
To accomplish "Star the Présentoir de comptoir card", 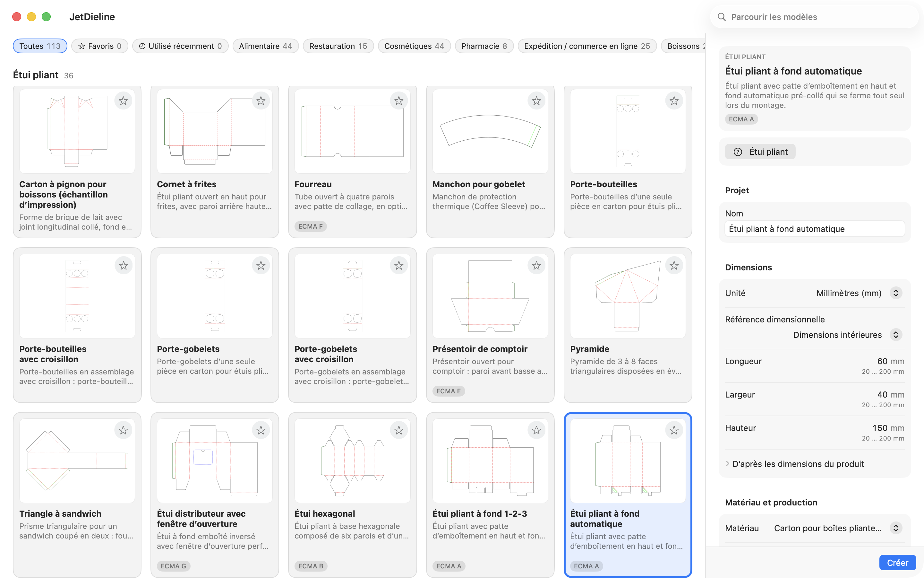I will (x=536, y=266).
